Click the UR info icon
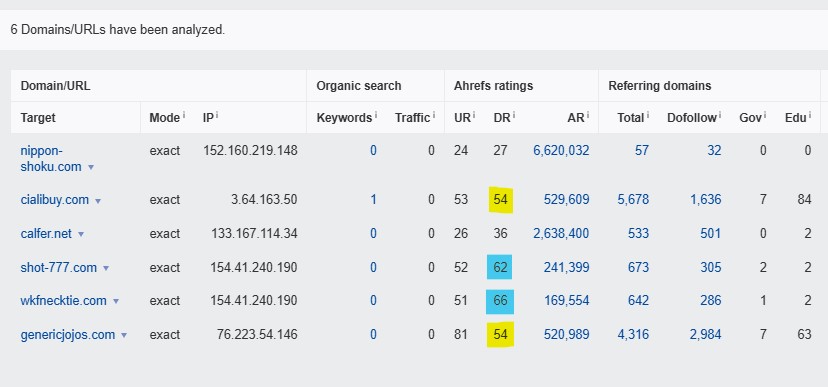The height and width of the screenshot is (387, 828). tap(474, 114)
